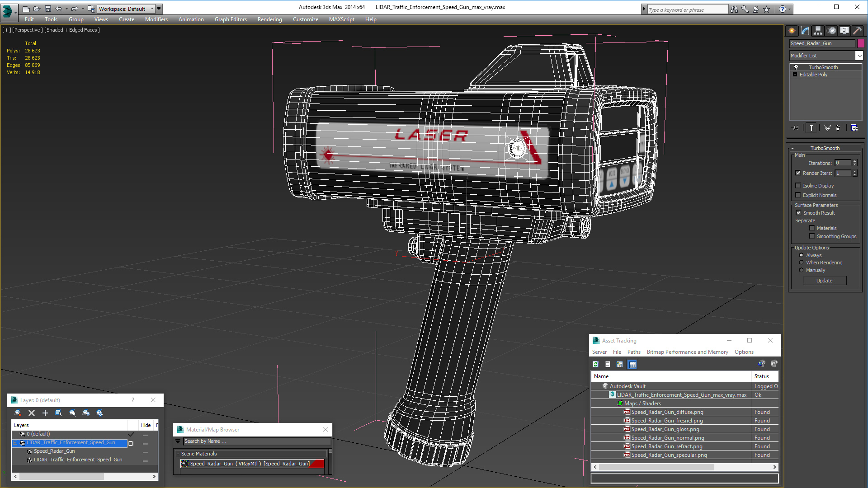Click Shaded + Edged Faces viewport label
Screen dimensions: 868x488
[x=72, y=30]
